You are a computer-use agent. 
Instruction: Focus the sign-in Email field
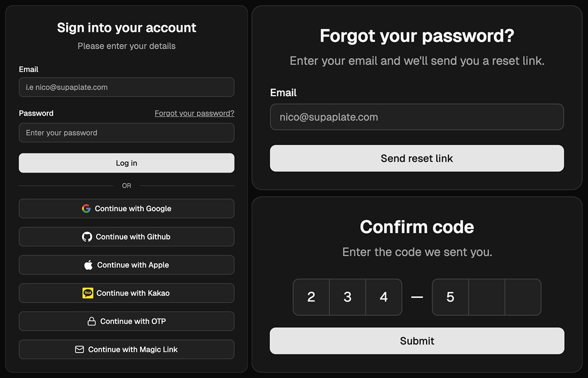tap(127, 87)
